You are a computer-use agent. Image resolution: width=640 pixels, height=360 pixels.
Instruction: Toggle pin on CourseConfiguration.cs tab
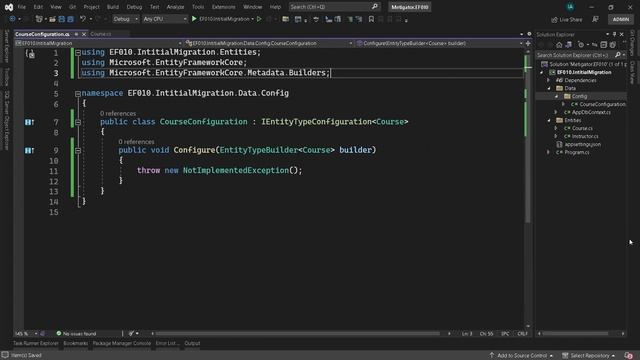pyautogui.click(x=76, y=34)
